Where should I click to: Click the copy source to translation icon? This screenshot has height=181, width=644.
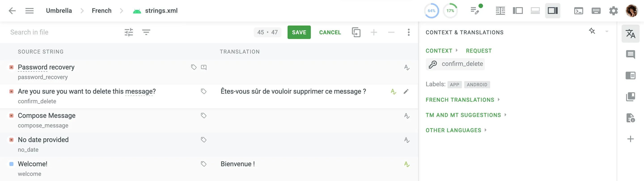click(356, 32)
